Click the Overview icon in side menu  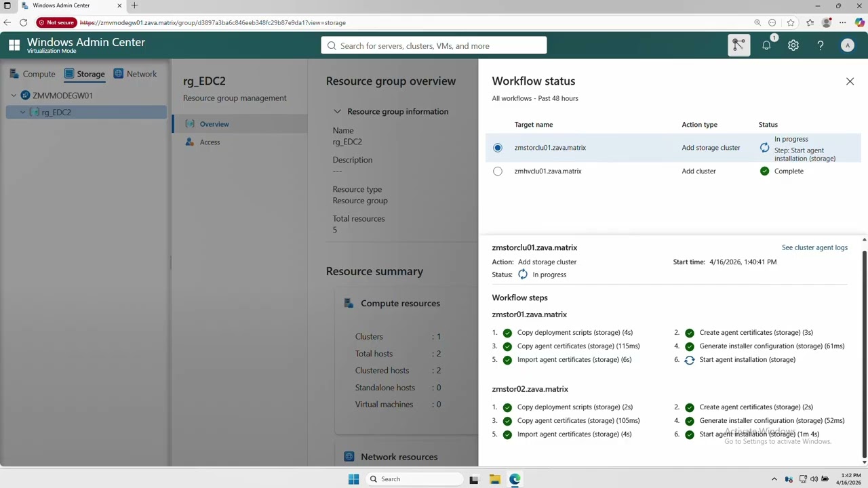(x=190, y=124)
